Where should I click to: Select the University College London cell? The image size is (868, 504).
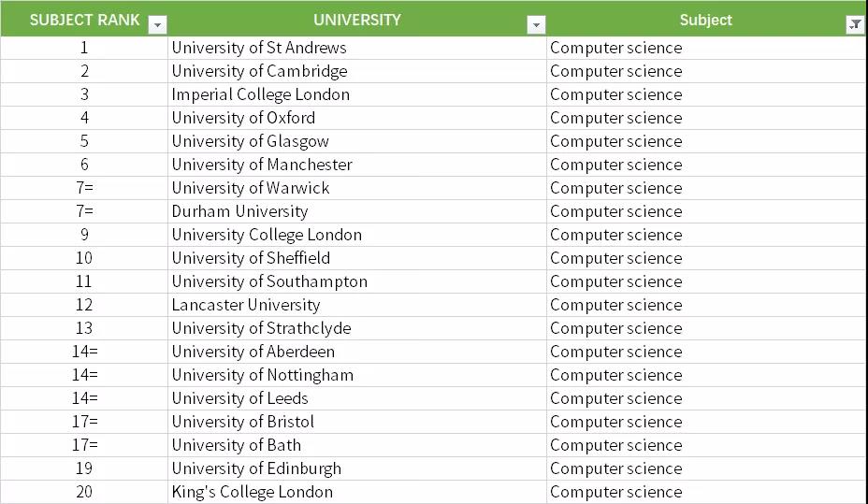(267, 235)
